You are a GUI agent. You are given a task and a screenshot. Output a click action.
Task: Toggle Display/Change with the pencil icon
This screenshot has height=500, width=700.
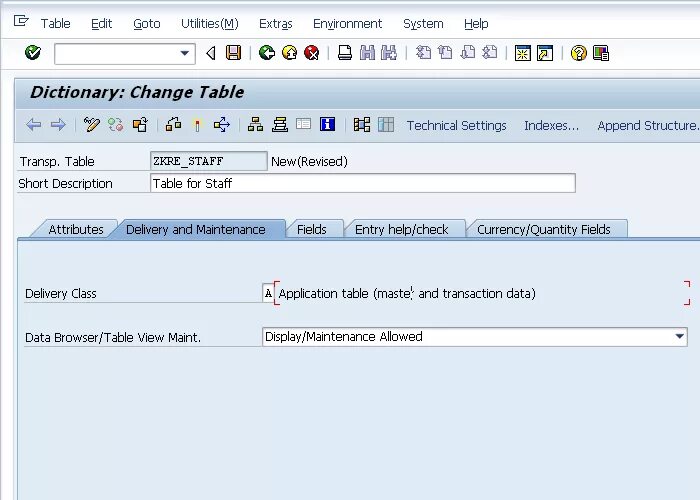tap(92, 125)
